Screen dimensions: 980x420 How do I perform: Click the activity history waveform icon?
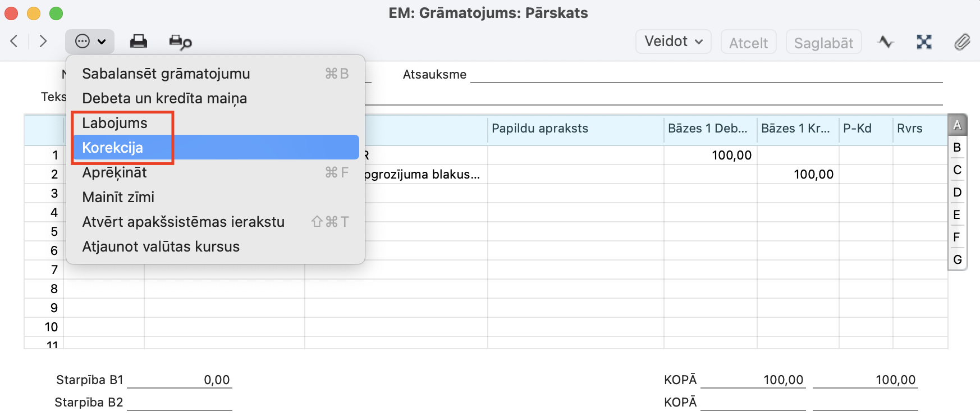[x=886, y=42]
